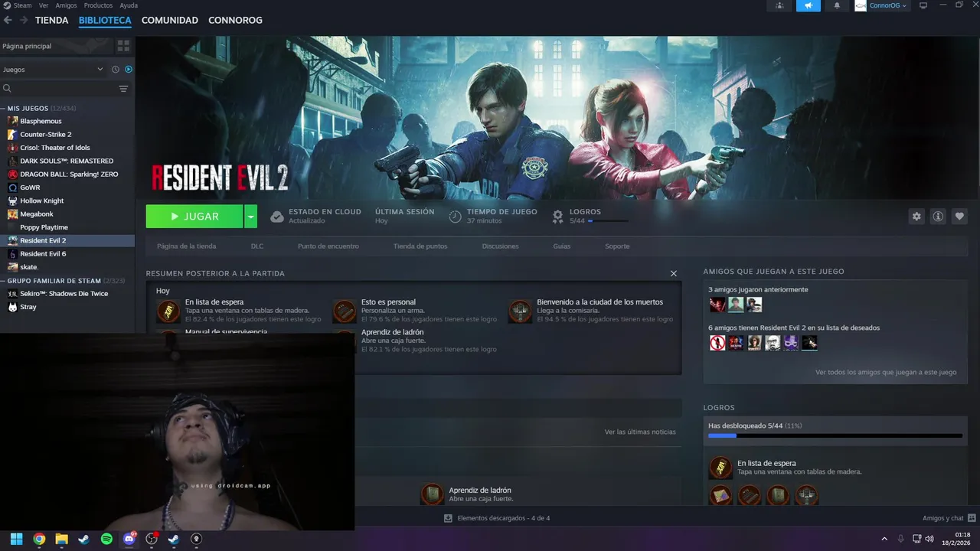Click header LOGROS 5/44 progress bar
980x551 pixels.
[x=609, y=221]
